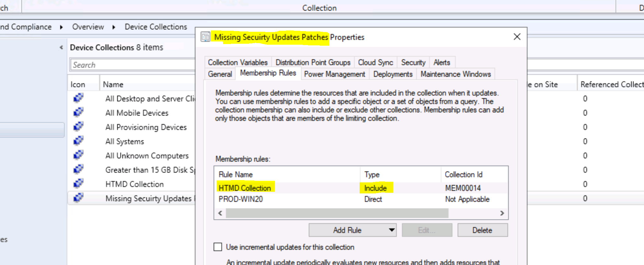
Task: Click the All Unknown Computers collection icon
Action: click(78, 155)
